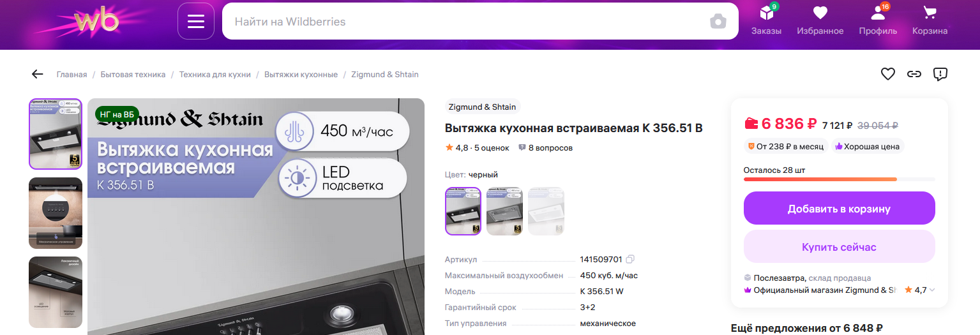Click the 8 вопросов speech bubble icon
This screenshot has width=980, height=335.
[x=522, y=147]
